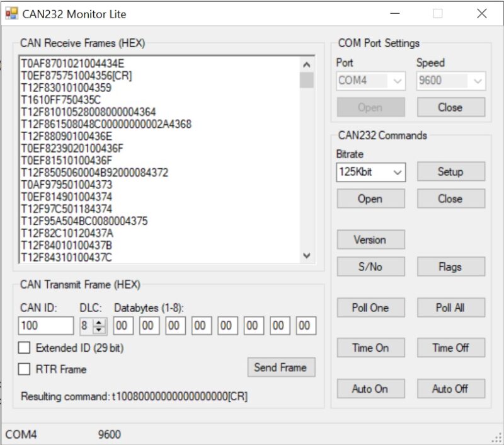The image size is (504, 445).
Task: Select the sixth databyte field
Action: pyautogui.click(x=254, y=326)
